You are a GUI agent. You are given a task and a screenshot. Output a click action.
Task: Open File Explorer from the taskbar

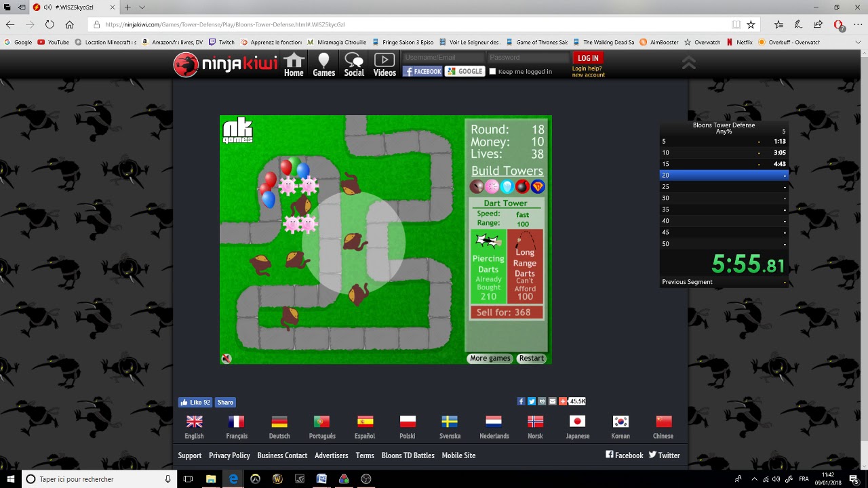pos(211,479)
